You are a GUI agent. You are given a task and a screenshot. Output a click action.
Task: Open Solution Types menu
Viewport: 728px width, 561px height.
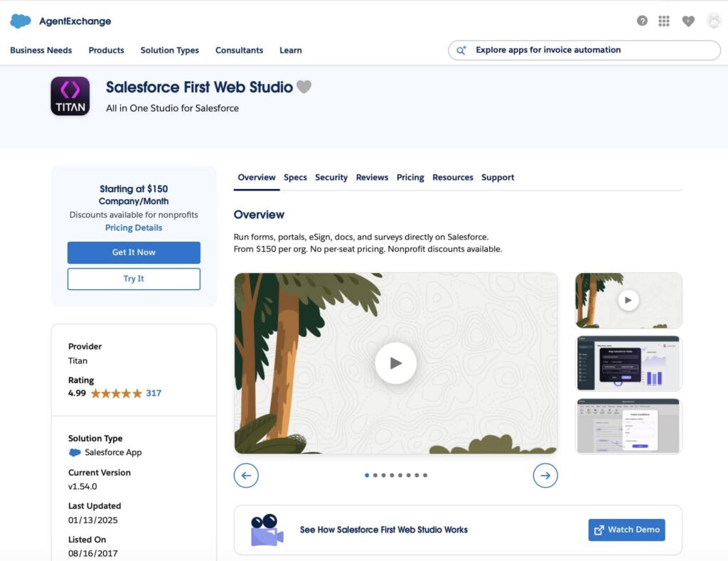coord(169,50)
